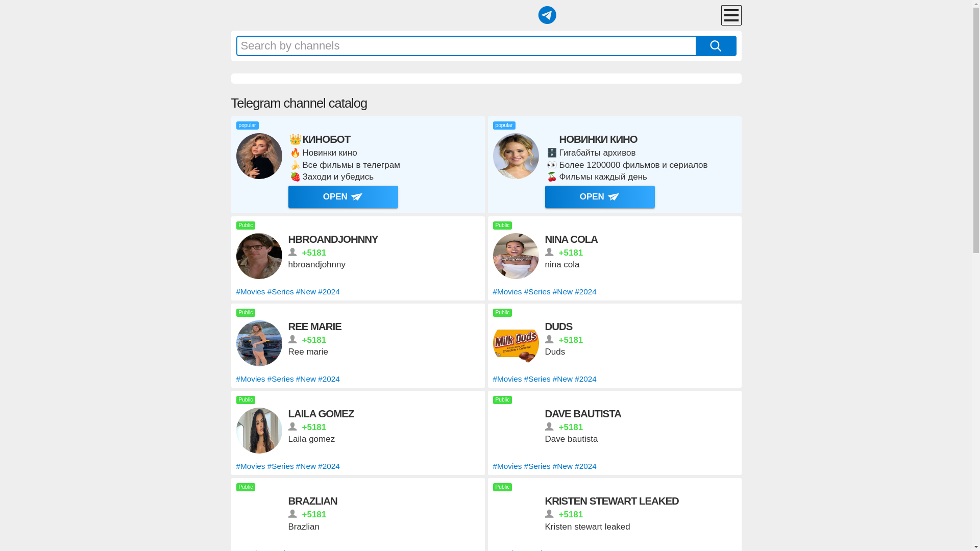The image size is (980, 551).
Task: Click #Series tag under REE MARIE
Action: coord(280,379)
